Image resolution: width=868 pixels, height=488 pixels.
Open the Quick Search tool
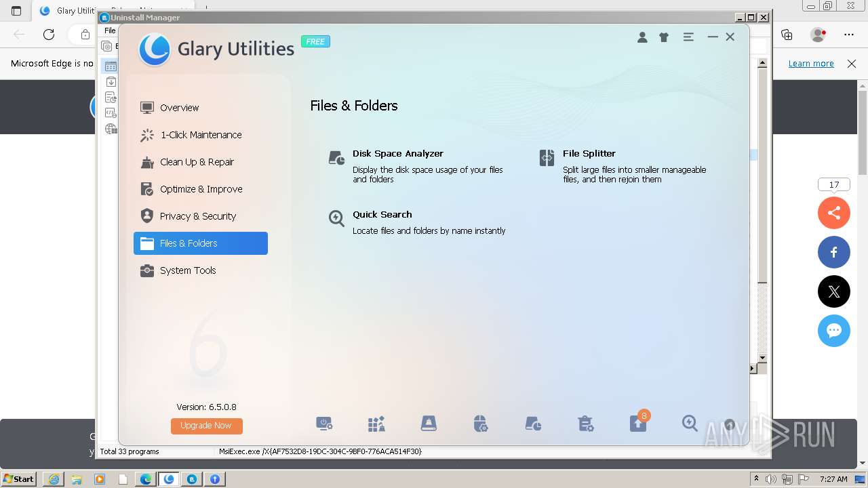[x=416, y=222]
